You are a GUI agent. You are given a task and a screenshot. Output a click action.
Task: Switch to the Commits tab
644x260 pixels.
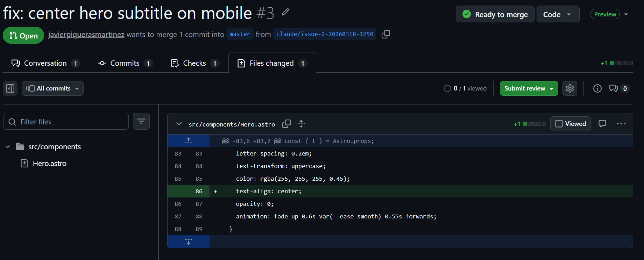tap(125, 63)
